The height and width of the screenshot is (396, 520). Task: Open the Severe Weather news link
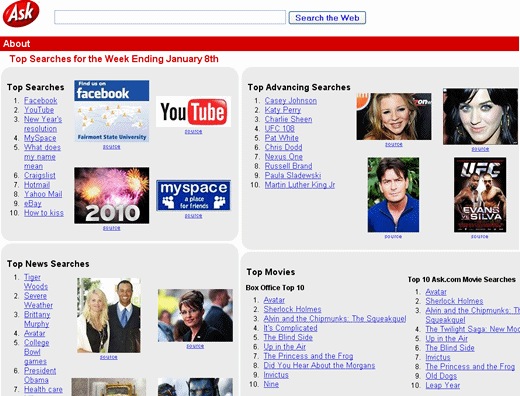click(38, 300)
